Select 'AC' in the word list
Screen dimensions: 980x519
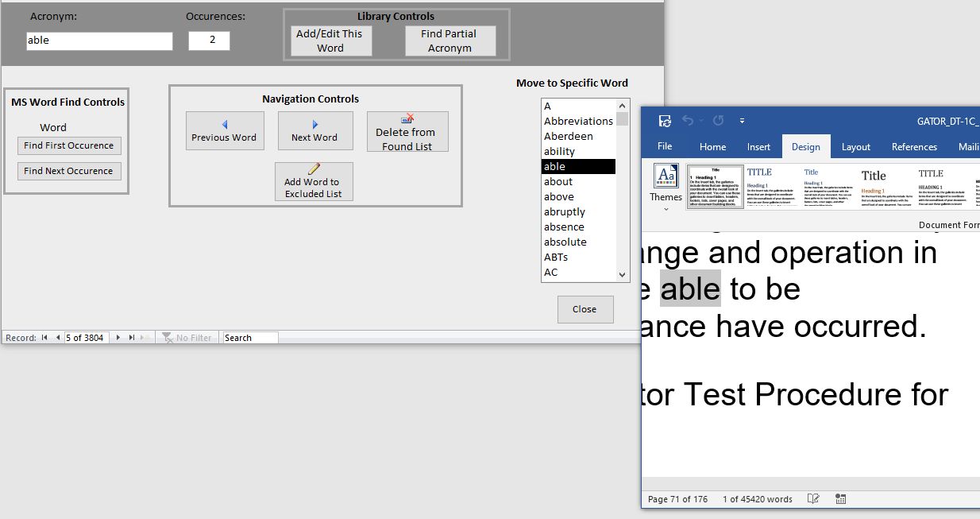[578, 272]
